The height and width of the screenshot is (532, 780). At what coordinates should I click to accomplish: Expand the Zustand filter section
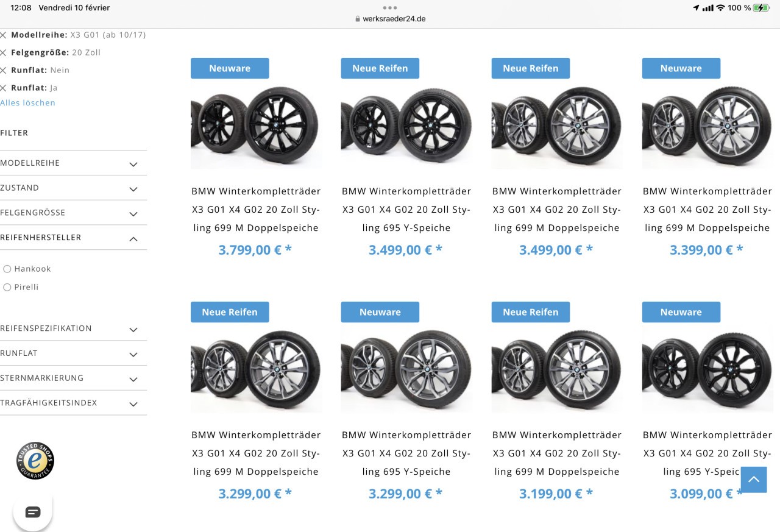tap(73, 188)
